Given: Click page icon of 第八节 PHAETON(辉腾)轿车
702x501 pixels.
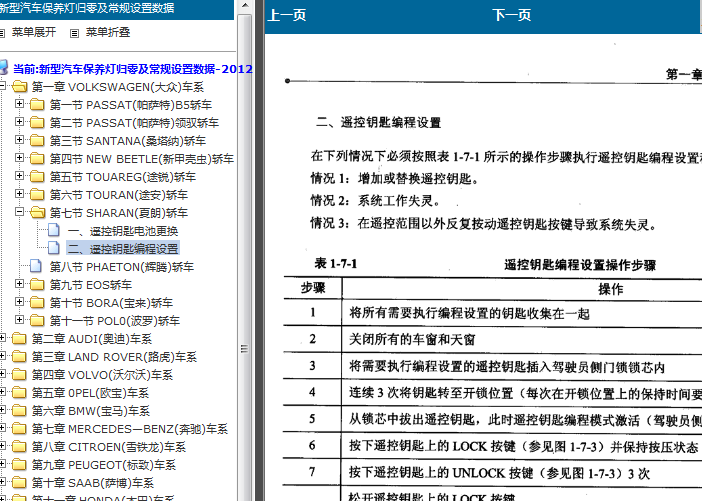Looking at the screenshot, I should point(36,266).
